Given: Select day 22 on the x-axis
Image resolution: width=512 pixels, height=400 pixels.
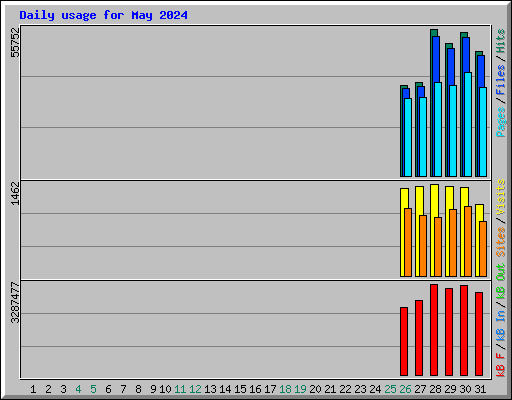Looking at the screenshot, I should point(345,389).
